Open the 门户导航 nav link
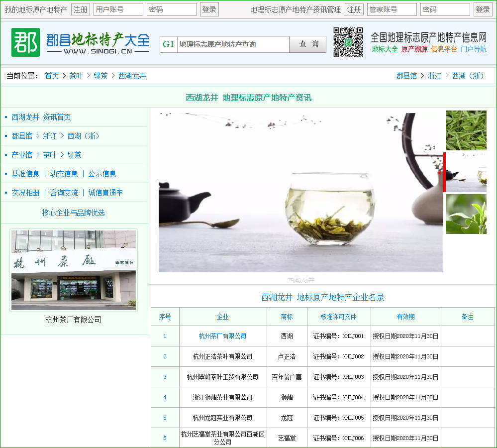Viewport: 497px width, 448px height. pos(474,49)
